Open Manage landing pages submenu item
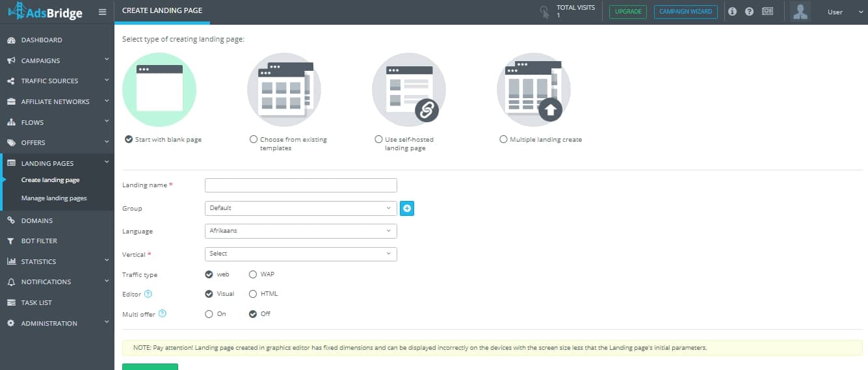Image resolution: width=868 pixels, height=370 pixels. point(54,198)
